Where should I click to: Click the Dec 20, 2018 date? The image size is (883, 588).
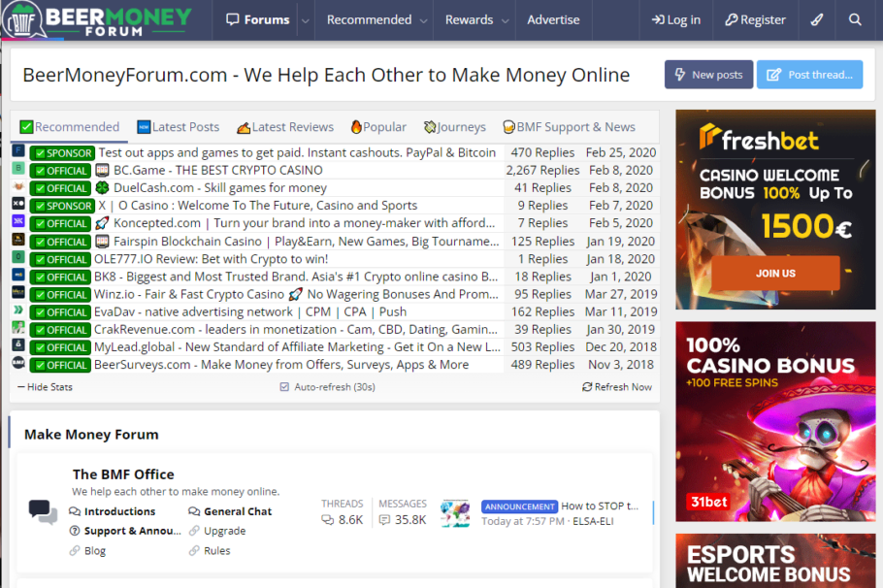click(x=621, y=347)
